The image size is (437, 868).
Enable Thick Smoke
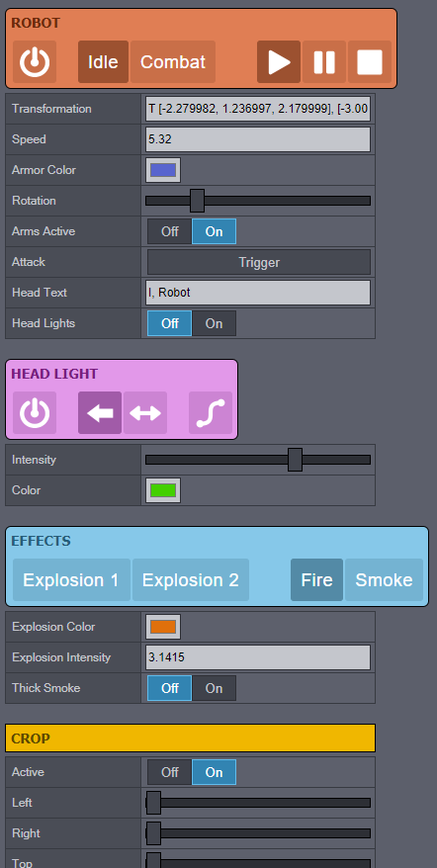pyautogui.click(x=214, y=688)
